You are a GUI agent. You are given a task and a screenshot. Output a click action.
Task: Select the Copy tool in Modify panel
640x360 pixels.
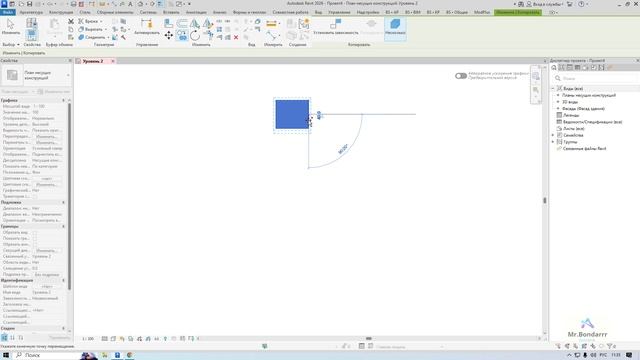click(x=182, y=36)
